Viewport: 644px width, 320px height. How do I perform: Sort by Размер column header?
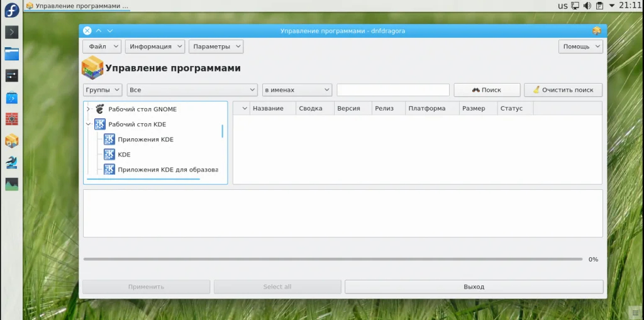pos(478,108)
